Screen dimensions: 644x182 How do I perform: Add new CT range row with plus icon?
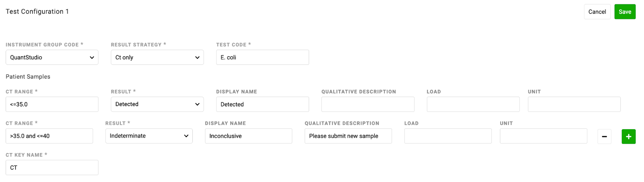[629, 136]
